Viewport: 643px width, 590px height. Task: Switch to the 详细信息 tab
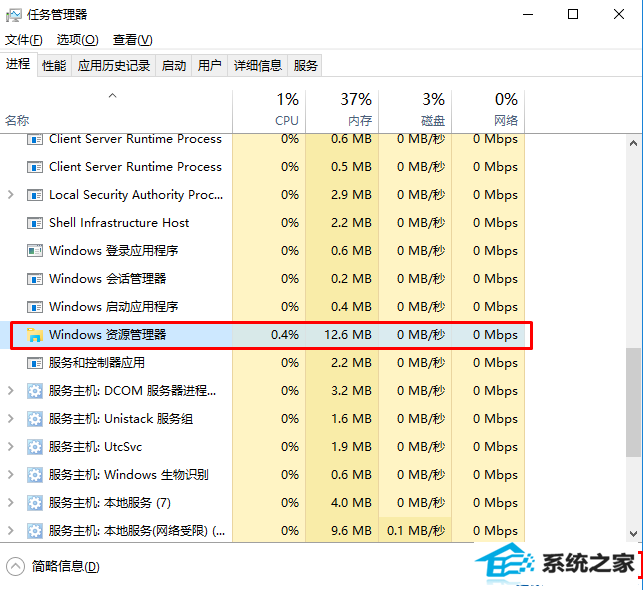(258, 66)
